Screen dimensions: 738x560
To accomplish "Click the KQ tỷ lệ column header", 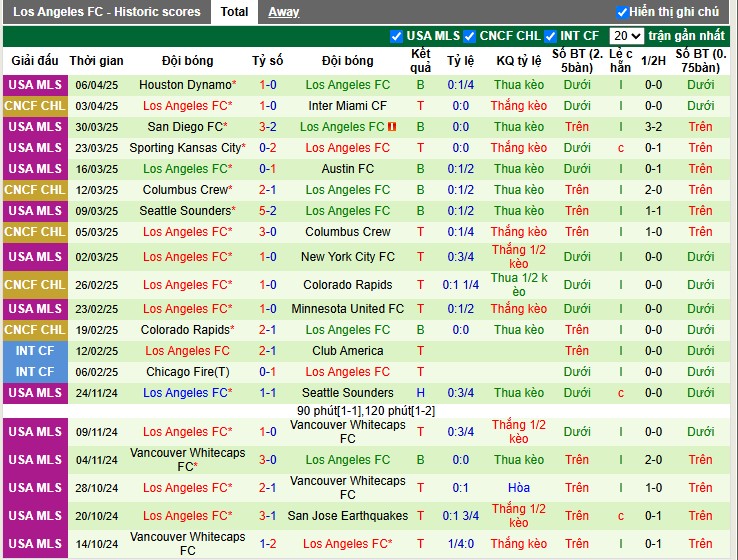I will (x=519, y=61).
